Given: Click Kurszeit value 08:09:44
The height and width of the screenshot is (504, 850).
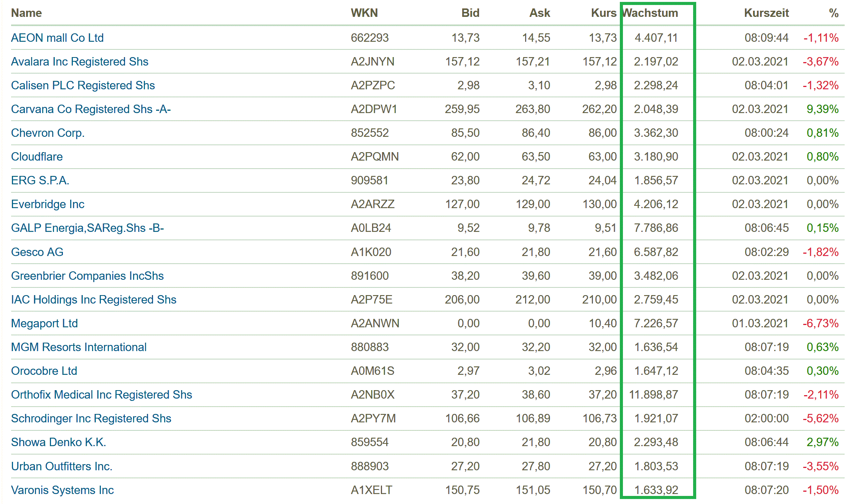Looking at the screenshot, I should click(766, 38).
